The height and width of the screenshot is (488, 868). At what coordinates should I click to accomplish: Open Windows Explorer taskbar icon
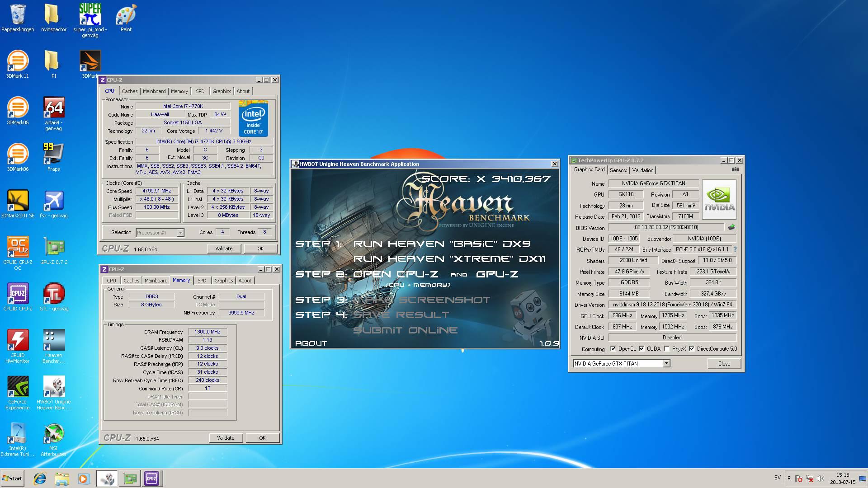click(62, 479)
